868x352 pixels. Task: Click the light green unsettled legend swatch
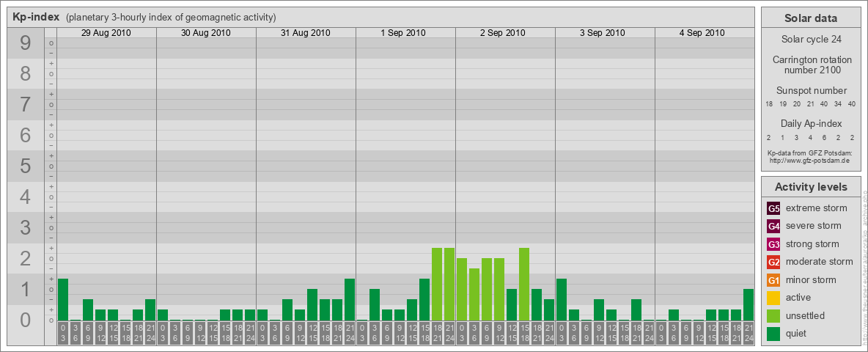pos(773,316)
